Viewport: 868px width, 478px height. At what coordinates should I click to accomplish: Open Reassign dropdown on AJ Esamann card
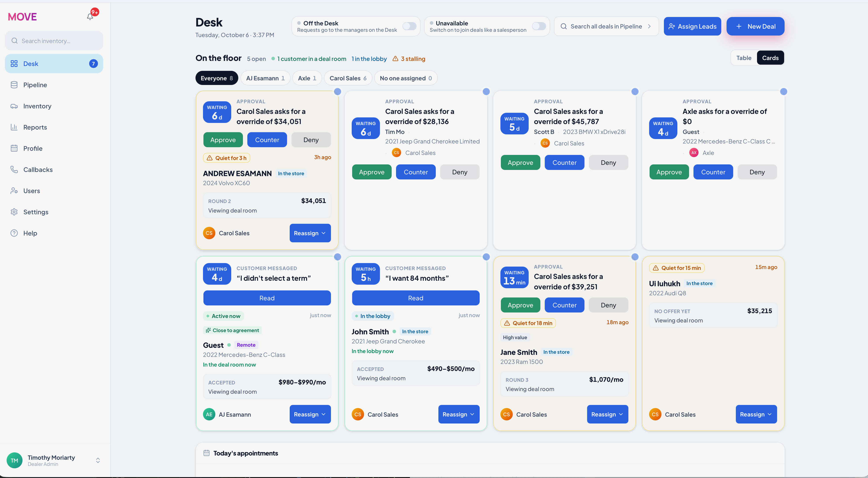(310, 414)
